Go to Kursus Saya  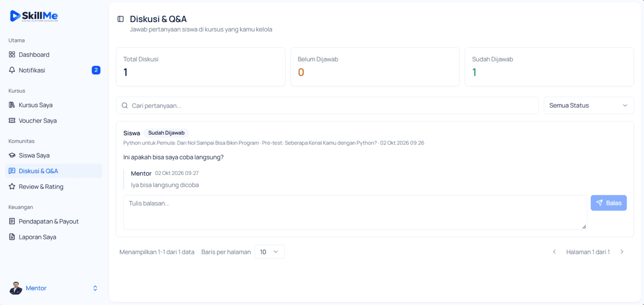click(53, 105)
